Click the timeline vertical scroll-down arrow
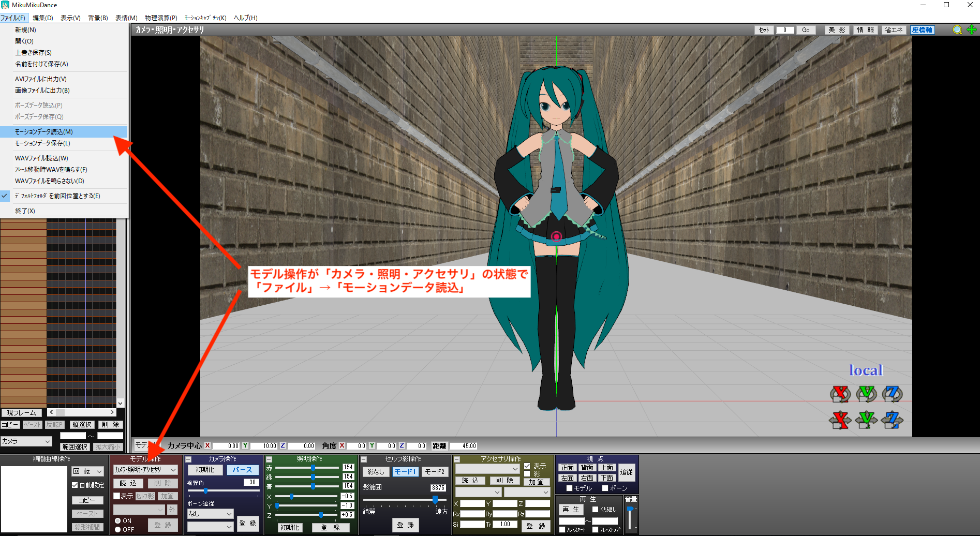This screenshot has height=536, width=980. coord(120,404)
